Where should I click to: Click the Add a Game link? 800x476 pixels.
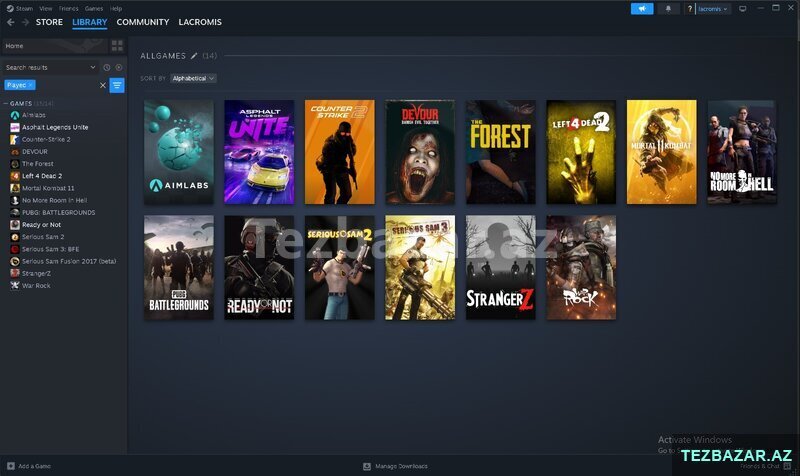[x=35, y=466]
